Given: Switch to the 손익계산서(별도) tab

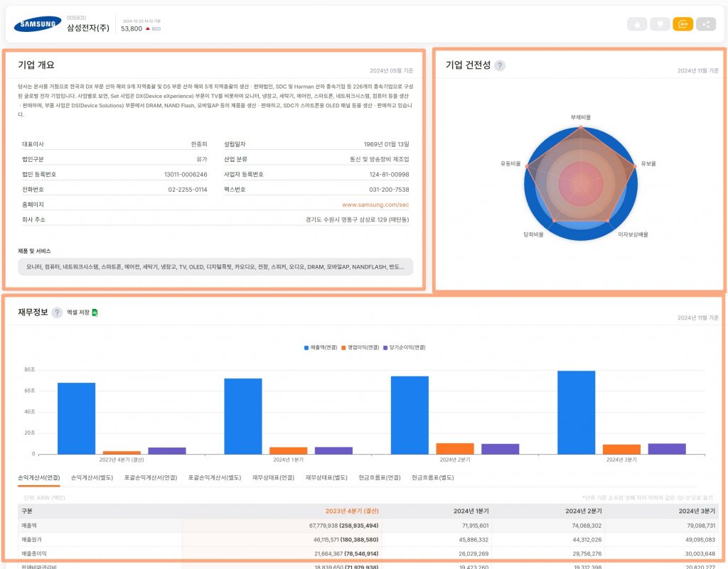Looking at the screenshot, I should [x=92, y=477].
